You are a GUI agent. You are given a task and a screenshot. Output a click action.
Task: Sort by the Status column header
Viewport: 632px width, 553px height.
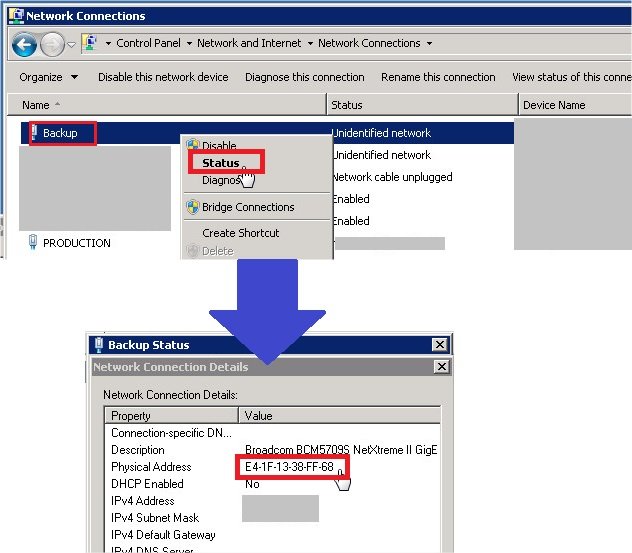(347, 105)
